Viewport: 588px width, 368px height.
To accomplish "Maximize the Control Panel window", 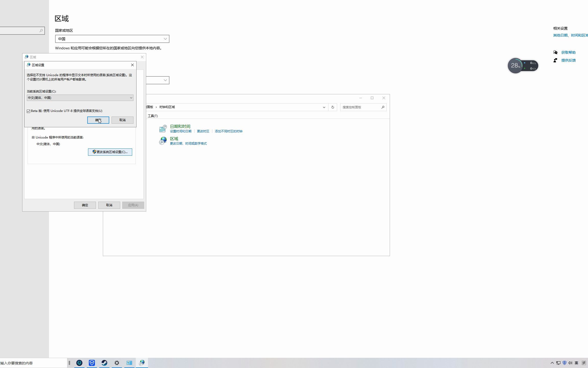I will pos(372,98).
